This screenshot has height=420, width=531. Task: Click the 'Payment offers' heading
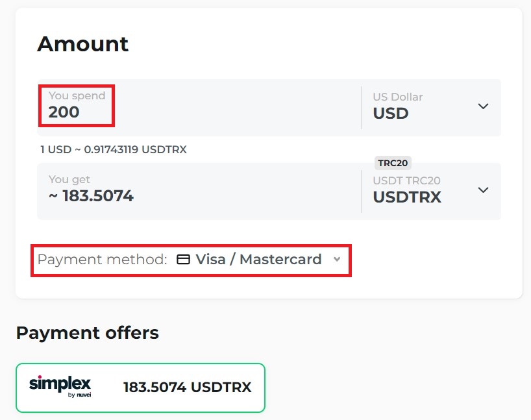coord(87,333)
